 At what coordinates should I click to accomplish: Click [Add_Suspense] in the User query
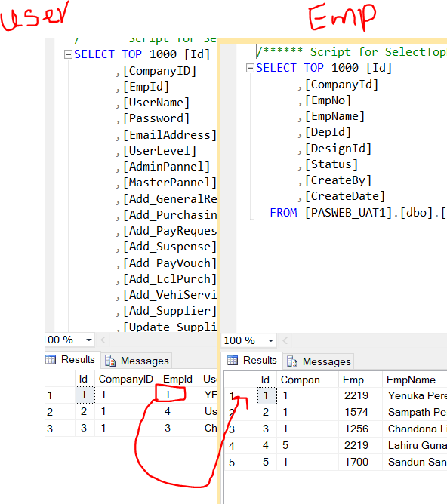coord(170,247)
